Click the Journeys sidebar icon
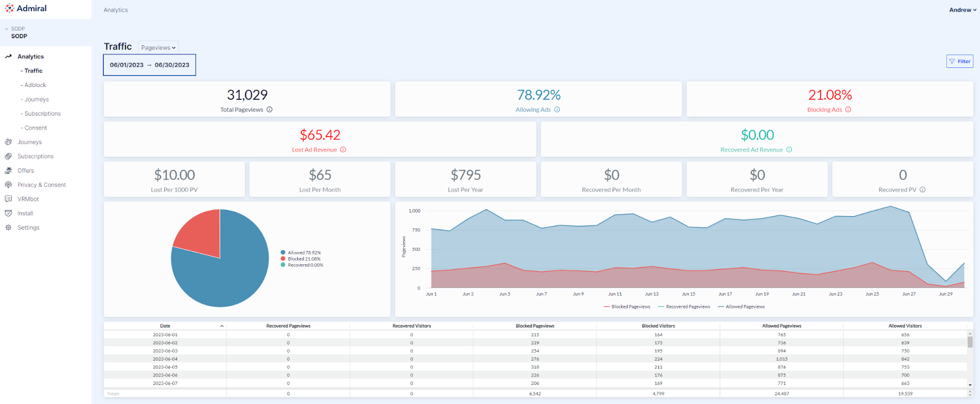The width and height of the screenshot is (980, 404). [9, 142]
